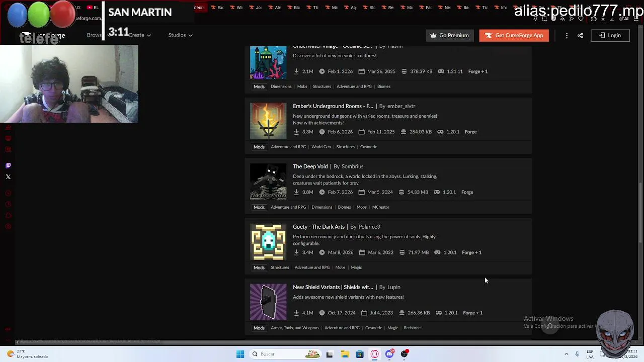Switch to the YouTube 'EL' browser tab
Screen dimensions: 644x362
point(93,8)
